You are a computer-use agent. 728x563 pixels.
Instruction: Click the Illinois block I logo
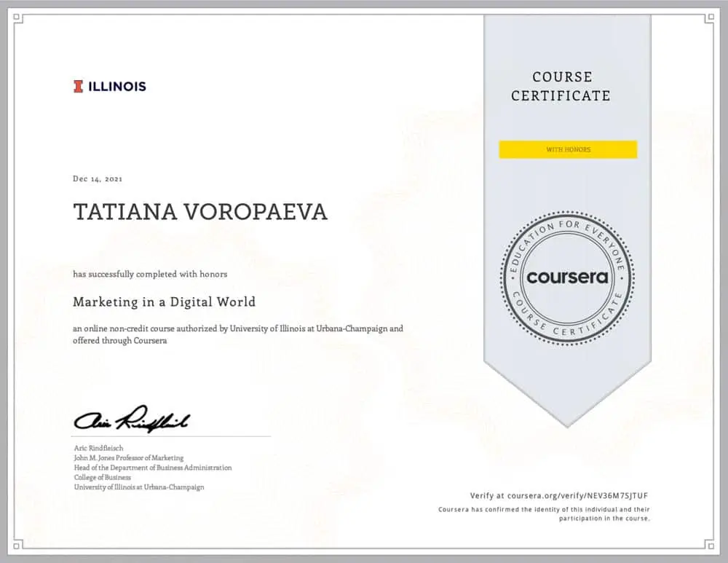(x=78, y=87)
